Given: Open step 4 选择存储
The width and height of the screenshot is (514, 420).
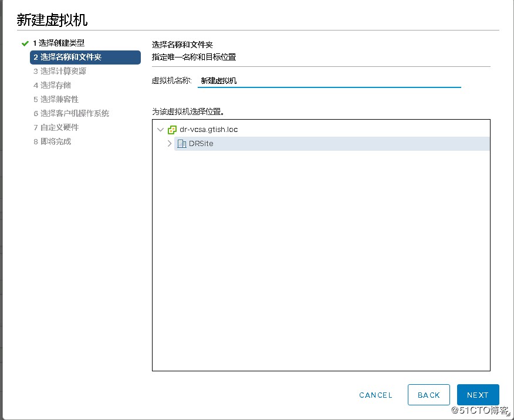Looking at the screenshot, I should (x=52, y=85).
